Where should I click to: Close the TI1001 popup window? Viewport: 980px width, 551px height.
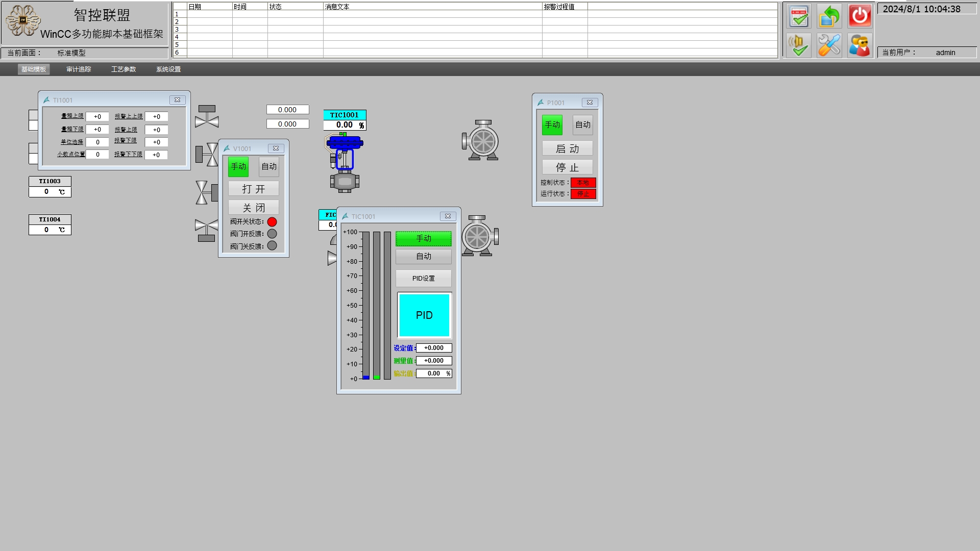tap(177, 100)
